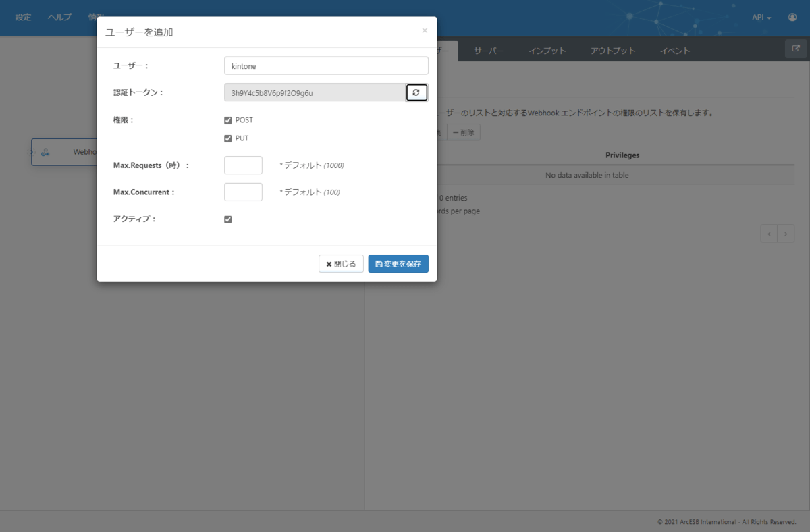Screen dimensions: 810x532
Task: Open the 設定 menu
Action: 23,17
